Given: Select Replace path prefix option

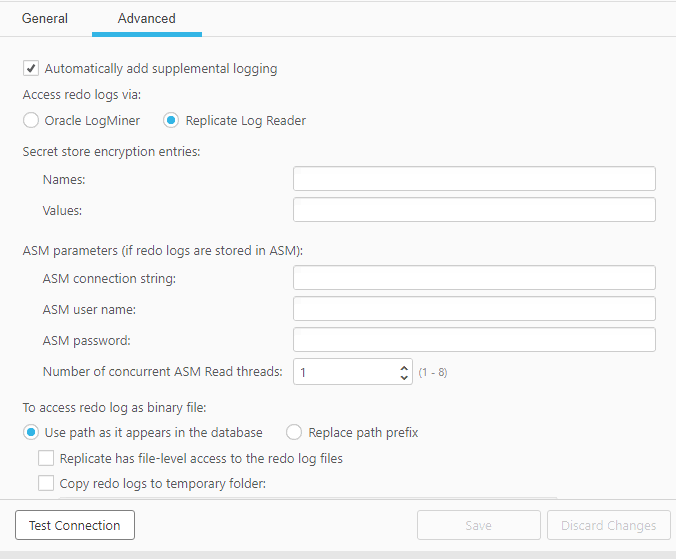Looking at the screenshot, I should (x=294, y=433).
